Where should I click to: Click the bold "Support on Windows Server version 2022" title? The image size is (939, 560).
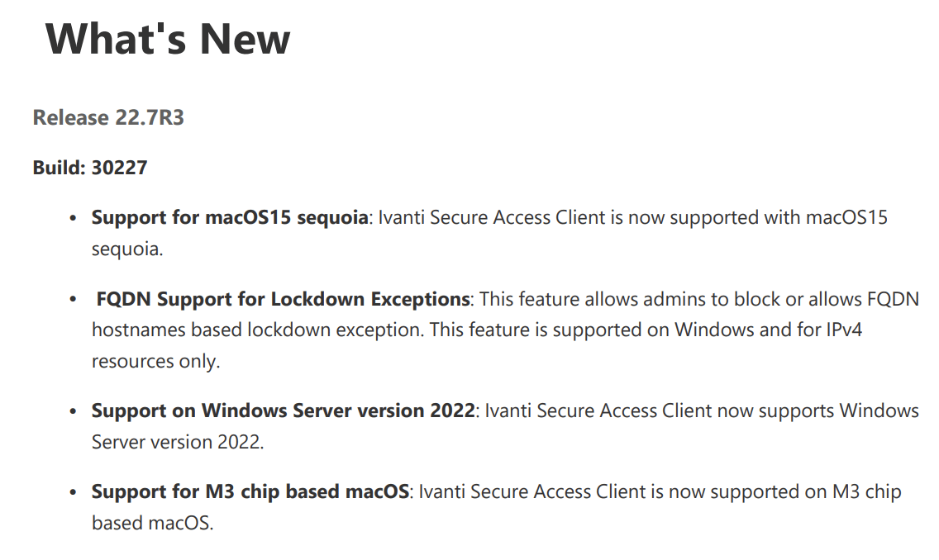click(283, 411)
